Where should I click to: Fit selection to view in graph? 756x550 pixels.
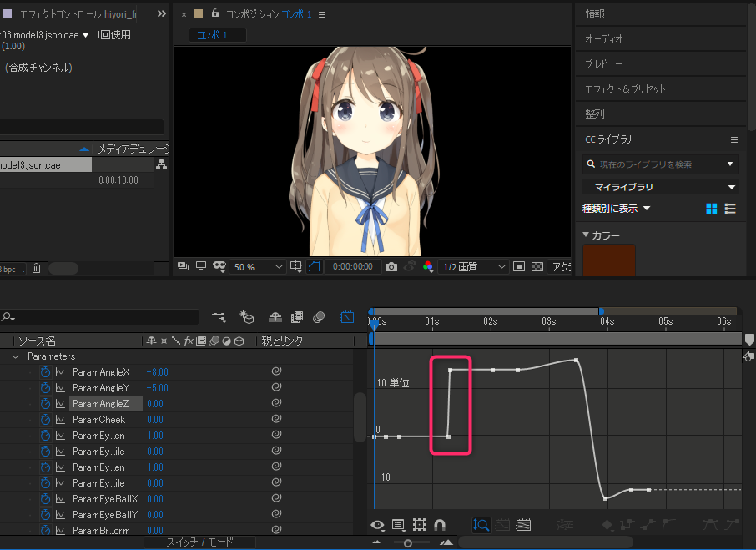coord(502,524)
